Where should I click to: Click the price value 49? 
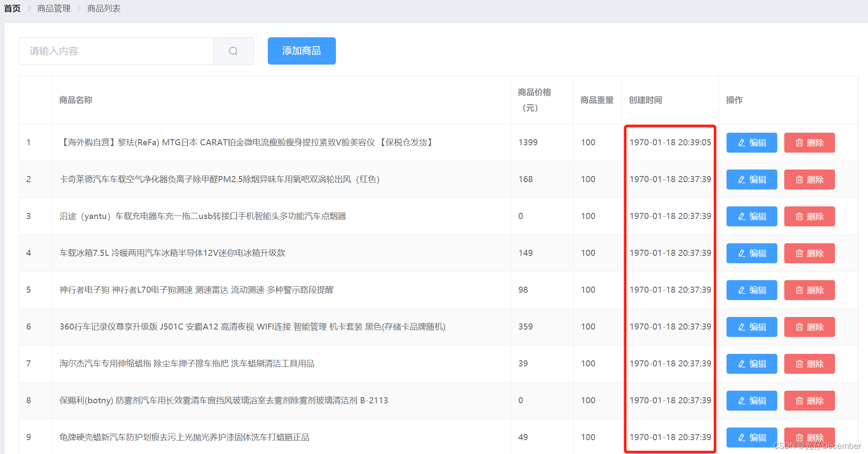(x=523, y=437)
